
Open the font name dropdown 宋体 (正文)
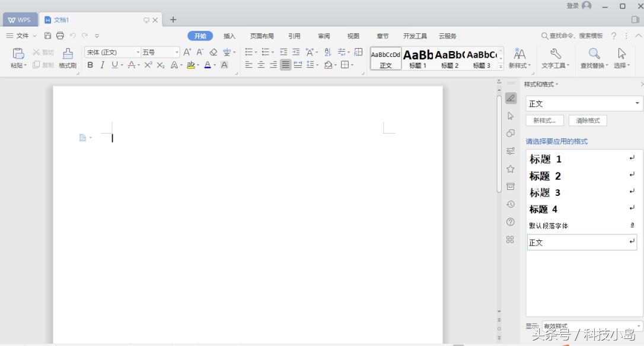tap(113, 52)
